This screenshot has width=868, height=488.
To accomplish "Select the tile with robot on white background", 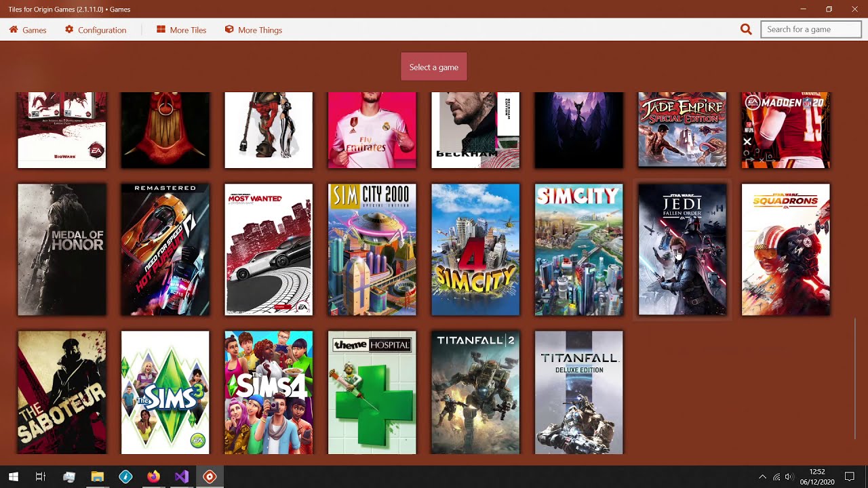I will [x=269, y=130].
